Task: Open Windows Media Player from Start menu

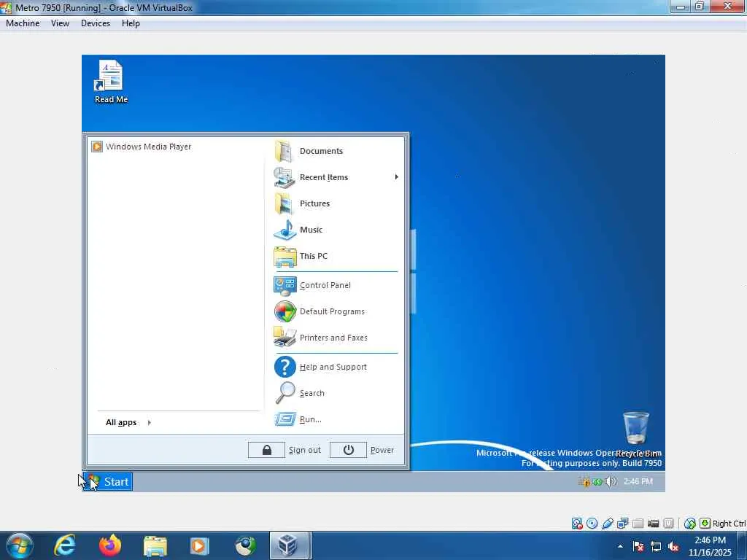Action: point(142,147)
